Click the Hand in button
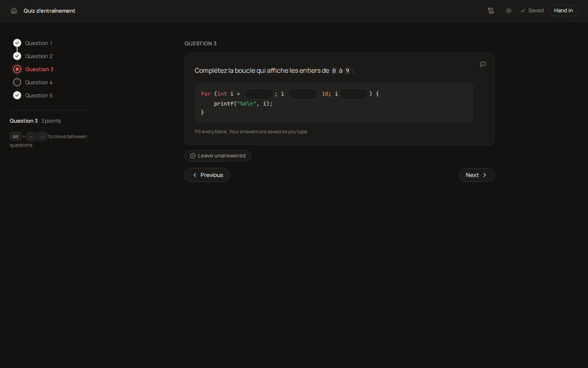588x368 pixels. [x=563, y=11]
